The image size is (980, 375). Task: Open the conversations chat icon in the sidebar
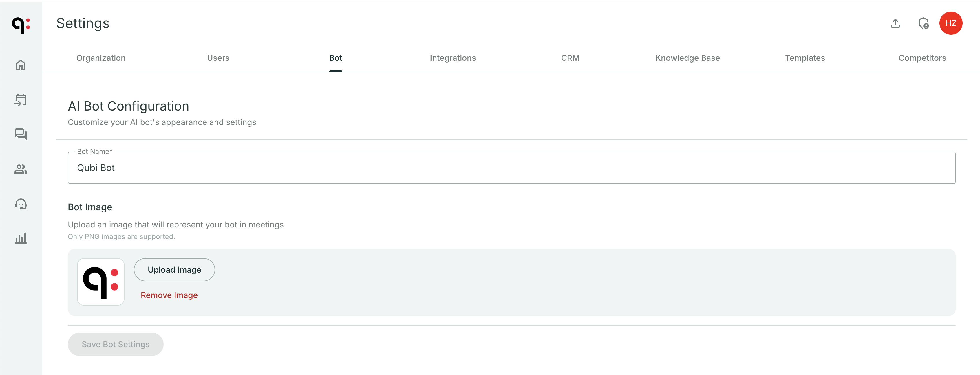21,134
